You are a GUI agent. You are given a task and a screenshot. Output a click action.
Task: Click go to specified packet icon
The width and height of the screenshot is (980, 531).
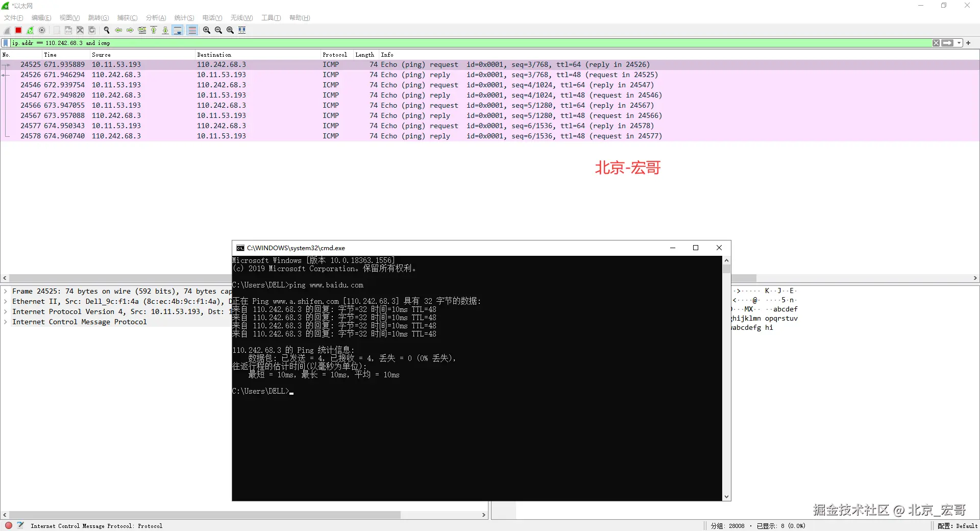coord(142,30)
